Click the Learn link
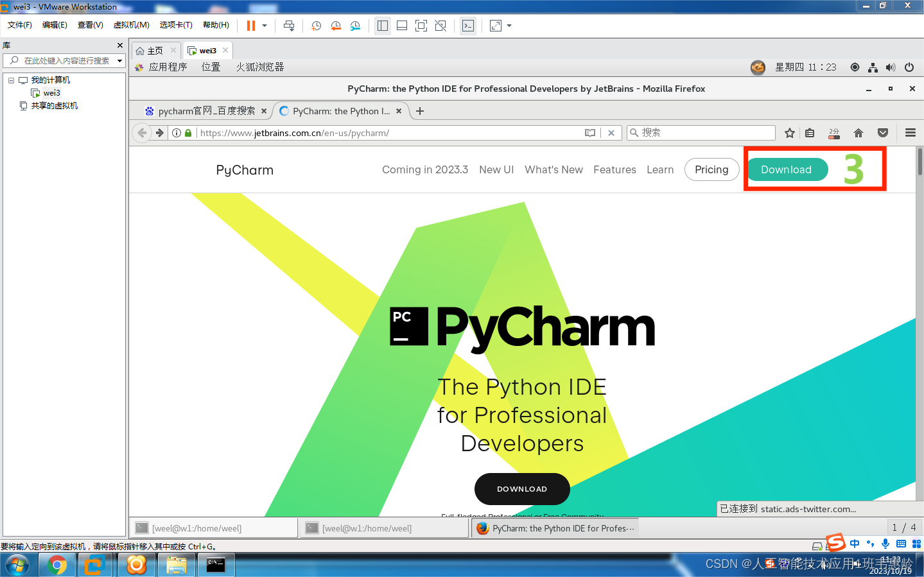 point(660,170)
